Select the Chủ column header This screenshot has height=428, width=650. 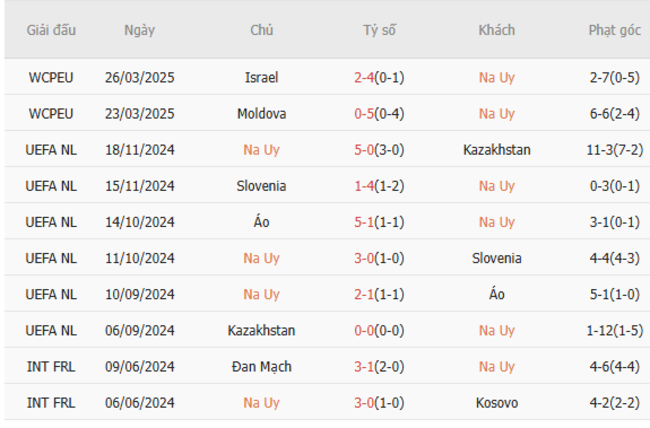click(262, 30)
